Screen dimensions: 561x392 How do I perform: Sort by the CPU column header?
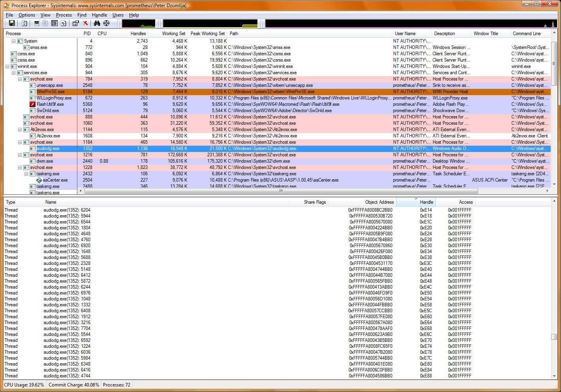102,34
